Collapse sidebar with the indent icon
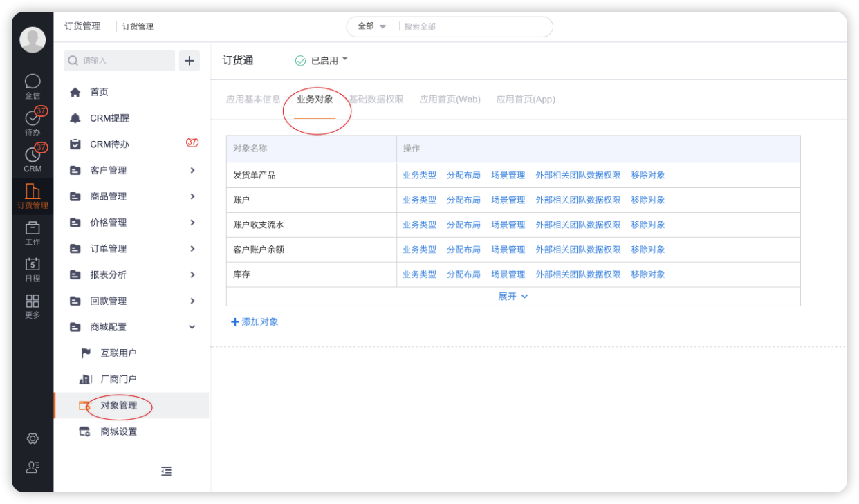 pyautogui.click(x=166, y=471)
